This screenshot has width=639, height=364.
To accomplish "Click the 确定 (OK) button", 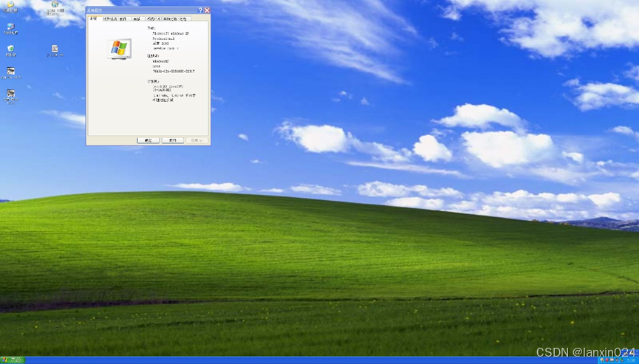I will coord(148,140).
